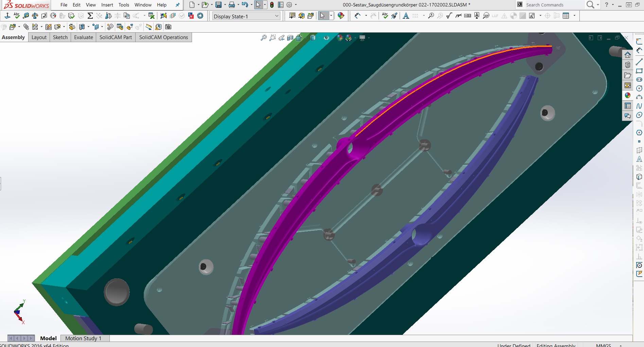The height and width of the screenshot is (347, 644).
Task: Click the Section View icon in view toolbar
Action: (290, 38)
